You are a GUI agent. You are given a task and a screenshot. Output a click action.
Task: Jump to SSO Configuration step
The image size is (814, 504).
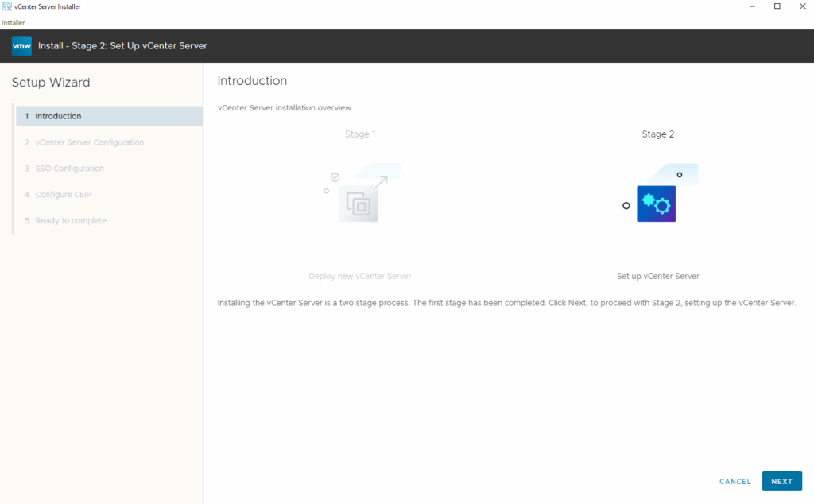coord(69,169)
